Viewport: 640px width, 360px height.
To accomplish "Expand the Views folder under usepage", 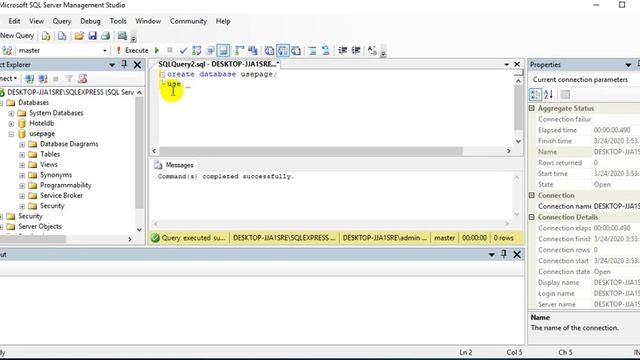I will click(22, 165).
